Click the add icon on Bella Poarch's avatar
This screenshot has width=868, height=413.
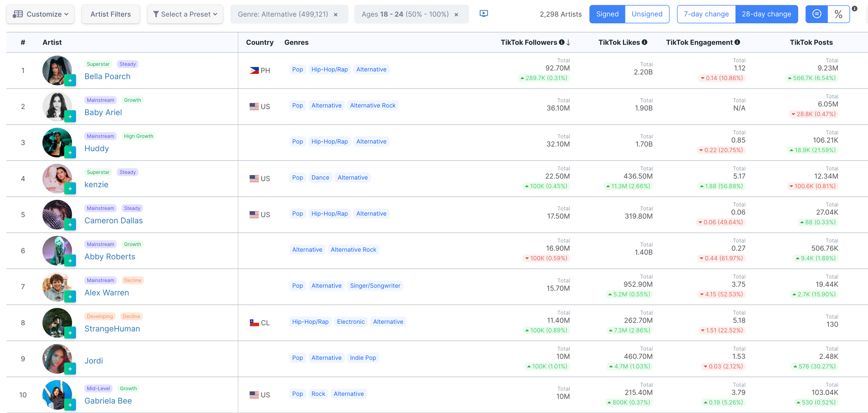point(70,80)
